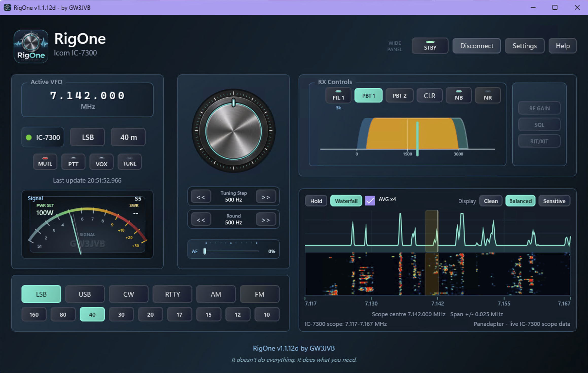This screenshot has height=373, width=588.
Task: Select AM mode
Action: tap(216, 294)
